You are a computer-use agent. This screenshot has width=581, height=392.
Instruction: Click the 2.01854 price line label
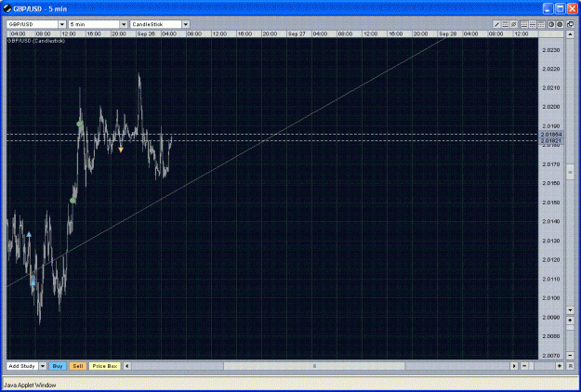click(x=551, y=135)
